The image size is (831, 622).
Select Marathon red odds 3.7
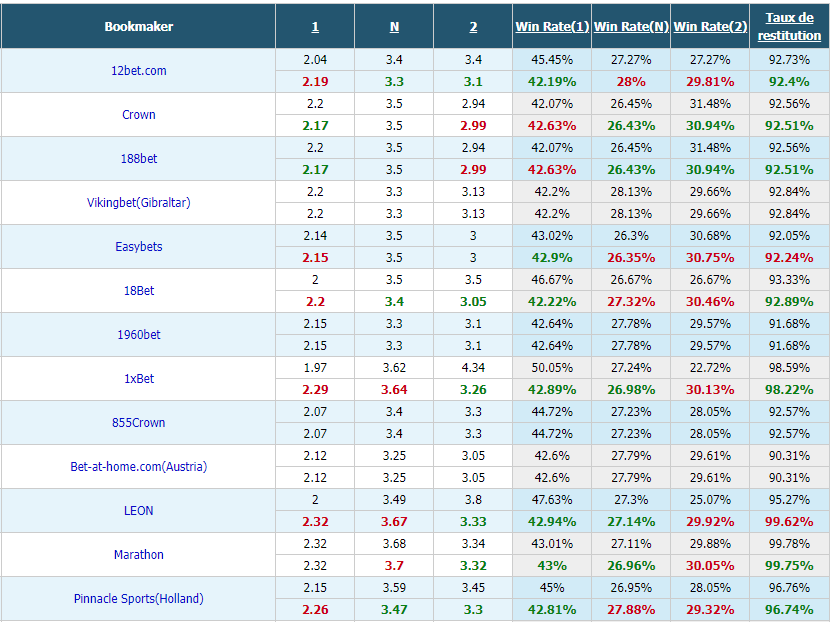394,565
